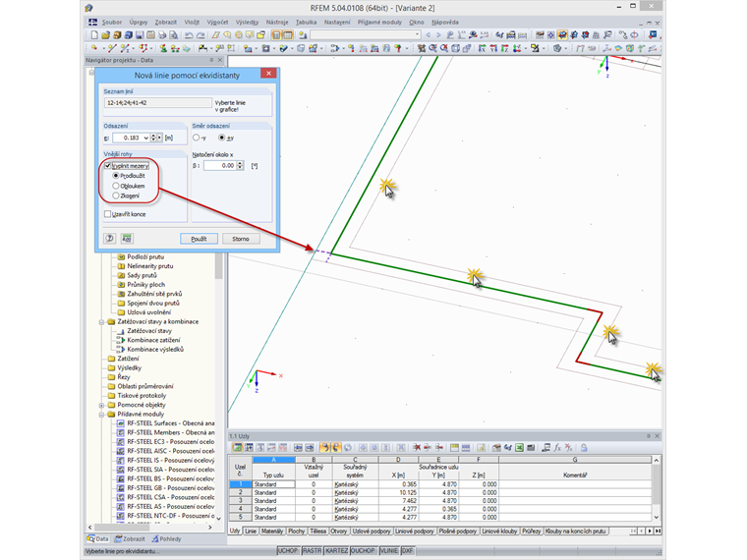Open the Soubor menu
The width and height of the screenshot is (747, 560).
tap(112, 22)
